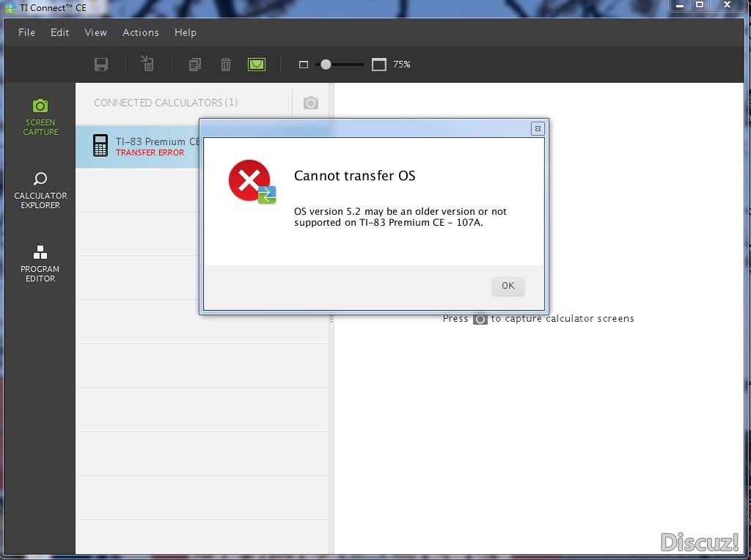Maximize the TI Connect CE window

click(x=700, y=5)
